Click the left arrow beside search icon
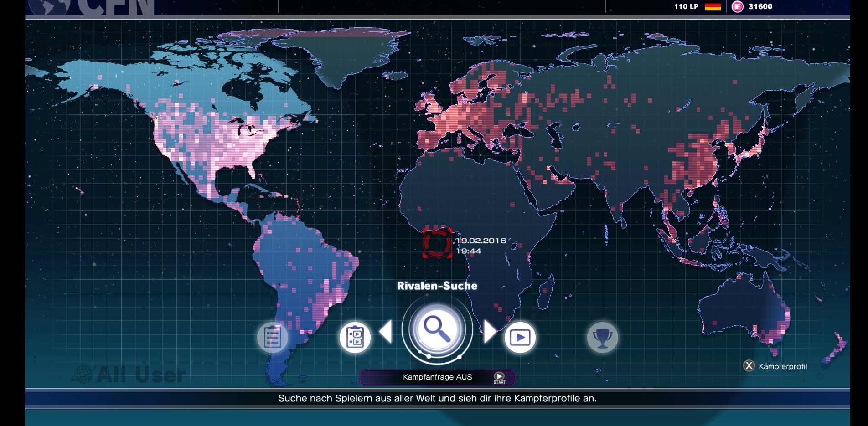 tap(386, 331)
